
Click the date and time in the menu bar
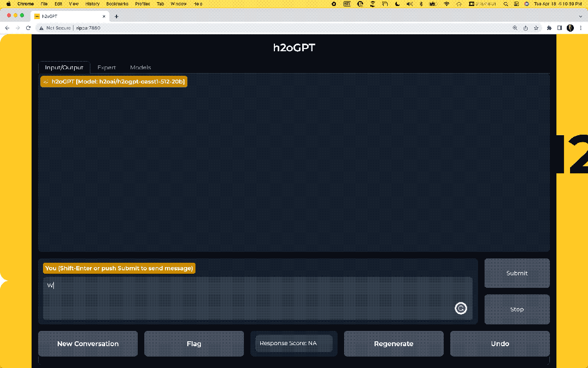point(558,4)
